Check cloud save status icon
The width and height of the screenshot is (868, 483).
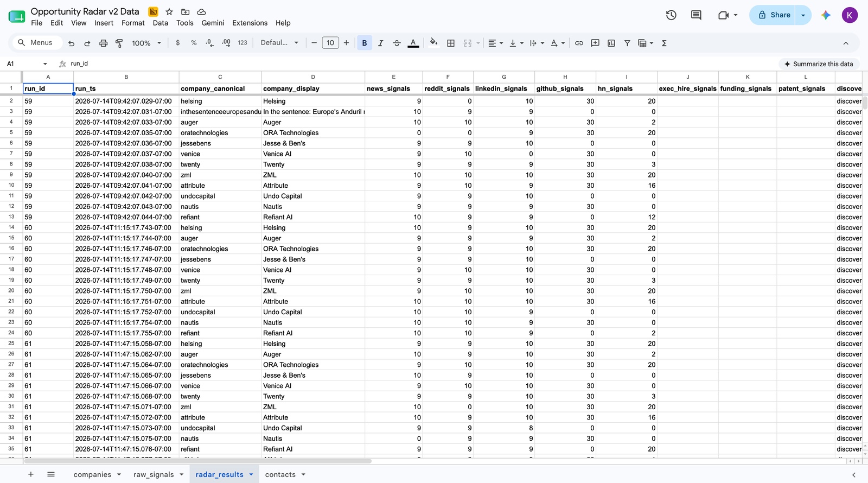(x=201, y=11)
